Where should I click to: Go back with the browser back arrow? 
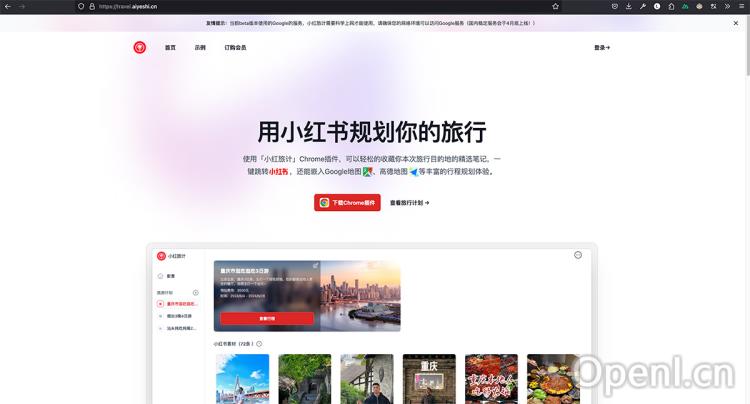pyautogui.click(x=7, y=7)
